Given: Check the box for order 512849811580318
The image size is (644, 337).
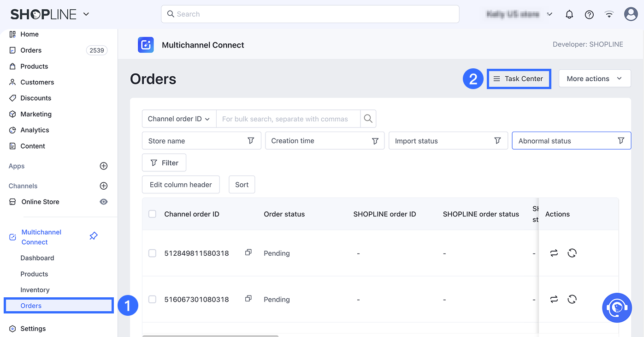Looking at the screenshot, I should (152, 253).
